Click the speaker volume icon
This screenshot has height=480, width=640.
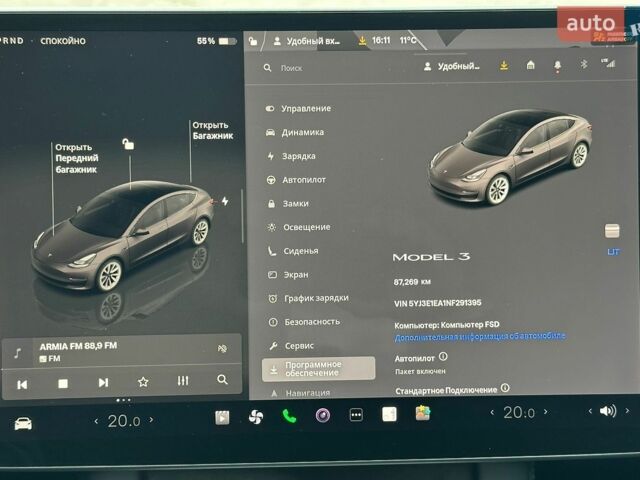click(x=608, y=411)
